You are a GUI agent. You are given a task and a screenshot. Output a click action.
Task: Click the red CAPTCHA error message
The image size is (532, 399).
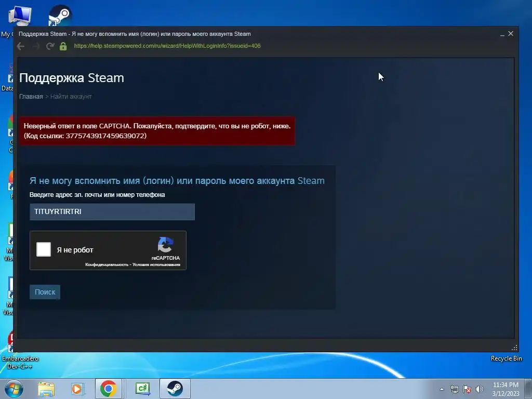(x=157, y=131)
